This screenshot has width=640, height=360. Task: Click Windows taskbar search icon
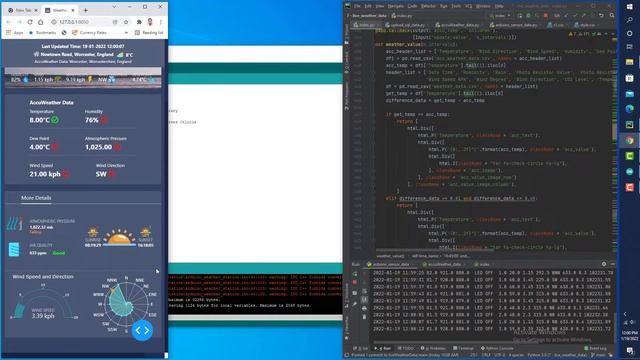click(629, 19)
